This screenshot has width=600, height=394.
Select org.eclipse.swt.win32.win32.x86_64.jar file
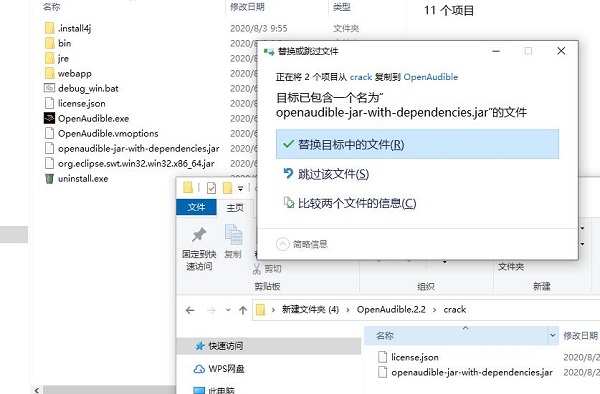coord(136,163)
